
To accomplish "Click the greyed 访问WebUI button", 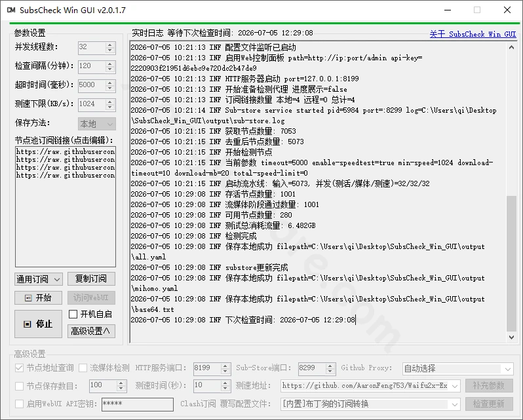I will tap(91, 297).
